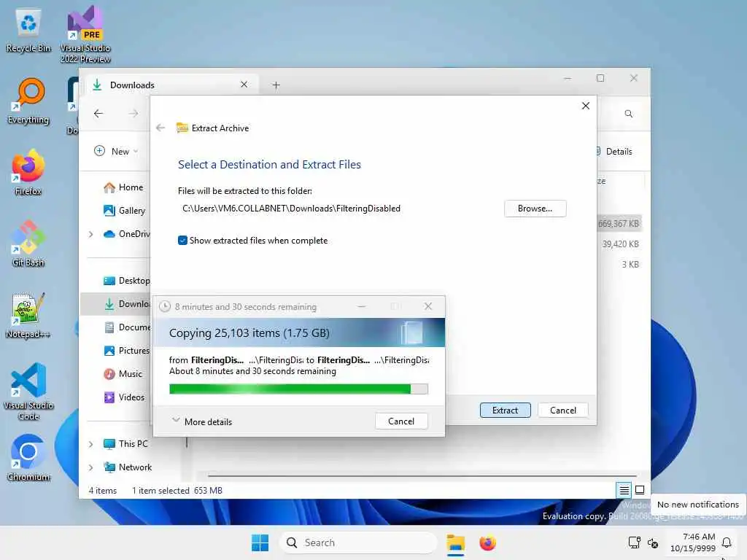Image resolution: width=747 pixels, height=560 pixels.
Task: Click the search icon in Explorer
Action: pyautogui.click(x=629, y=114)
